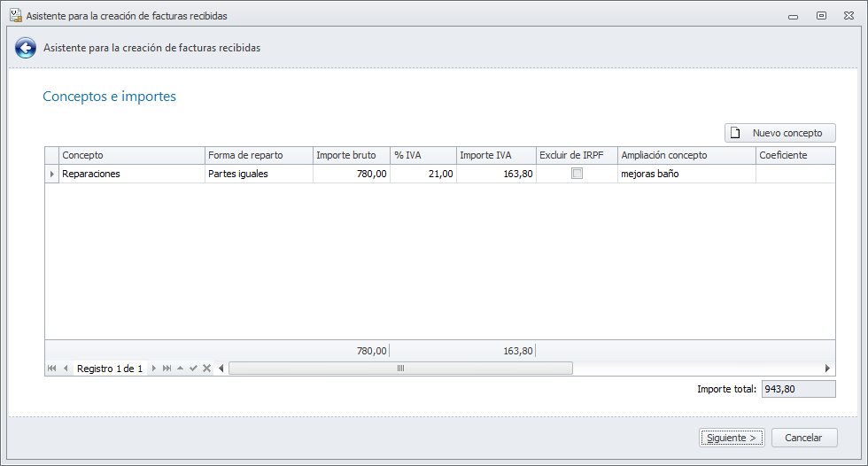Click the mejoras baño cell
Screen dimensions: 868x466
tap(686, 174)
